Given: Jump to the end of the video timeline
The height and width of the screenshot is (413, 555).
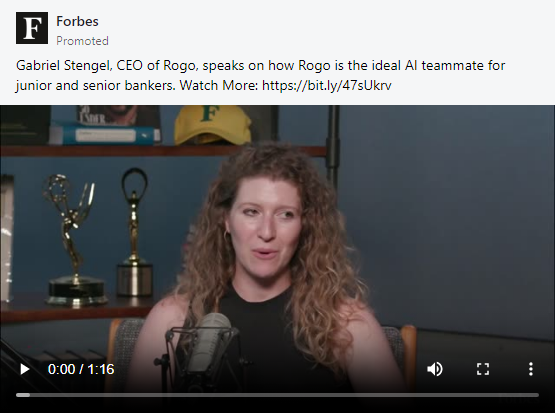Looking at the screenshot, I should tap(537, 395).
